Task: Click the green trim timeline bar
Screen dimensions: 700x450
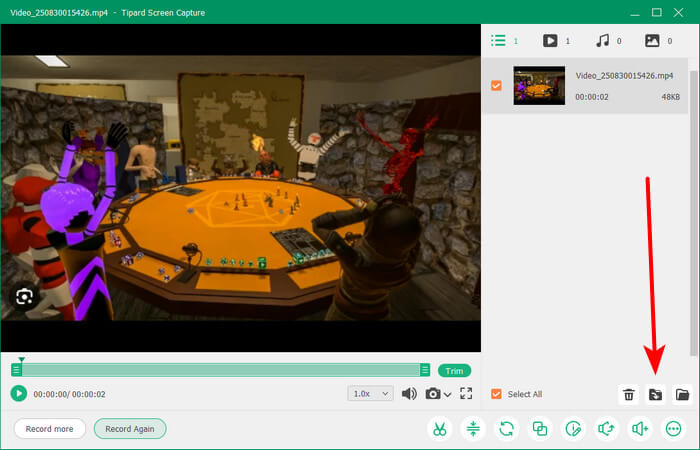Action: (220, 370)
